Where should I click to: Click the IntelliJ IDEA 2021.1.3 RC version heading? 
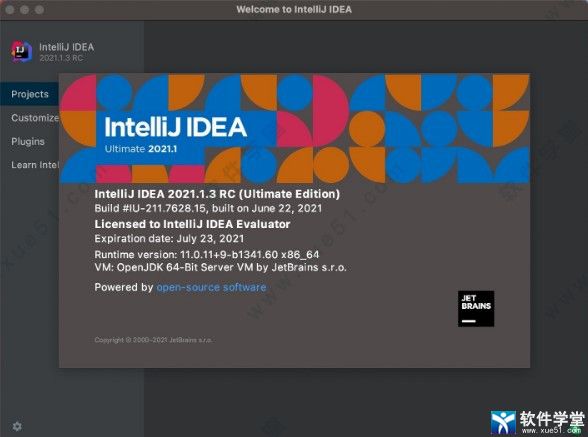(x=217, y=194)
